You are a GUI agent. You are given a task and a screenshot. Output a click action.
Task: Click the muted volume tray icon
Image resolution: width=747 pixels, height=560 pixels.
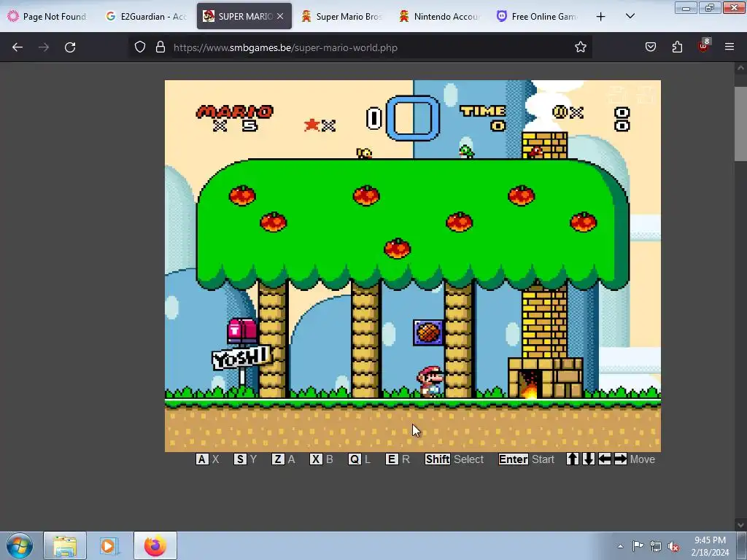click(x=673, y=546)
